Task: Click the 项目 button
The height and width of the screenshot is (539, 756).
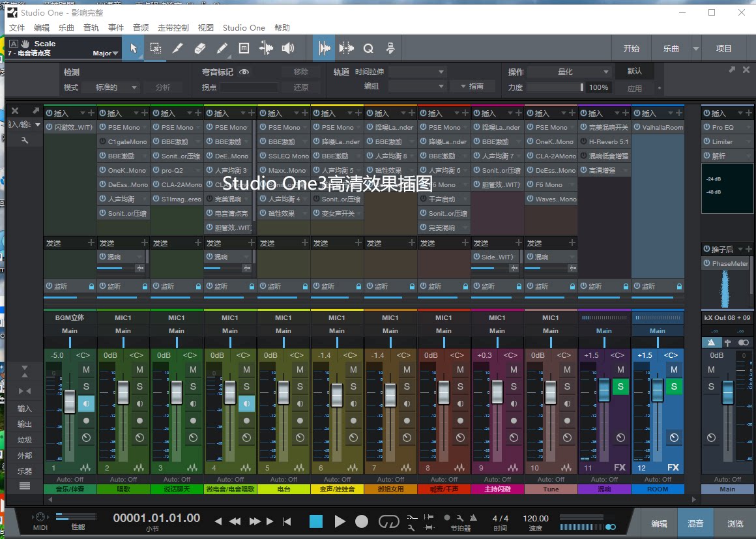Action: (723, 48)
